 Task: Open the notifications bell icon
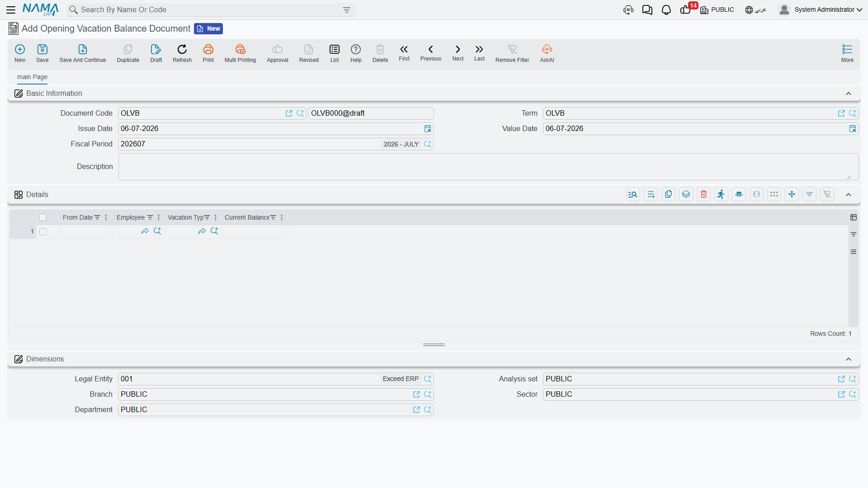(x=666, y=10)
